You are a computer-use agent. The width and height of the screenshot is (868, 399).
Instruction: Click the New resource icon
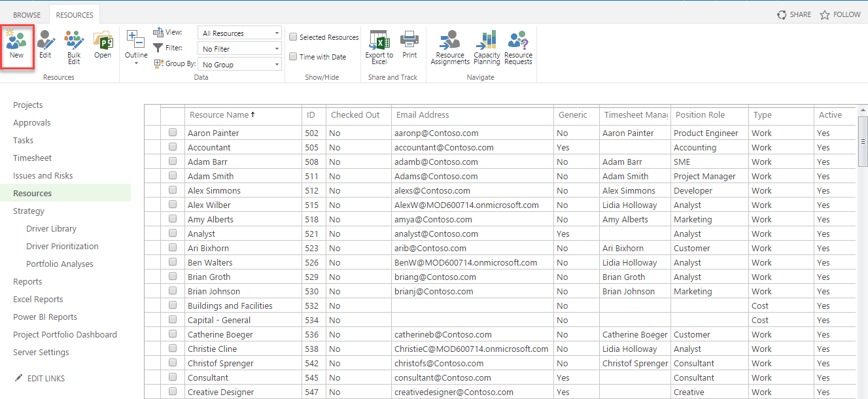click(16, 45)
